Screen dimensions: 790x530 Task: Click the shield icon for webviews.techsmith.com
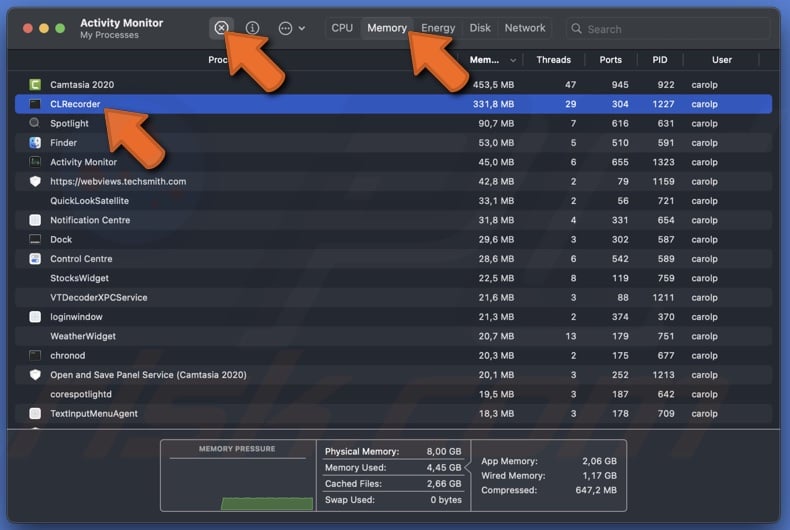pyautogui.click(x=35, y=181)
